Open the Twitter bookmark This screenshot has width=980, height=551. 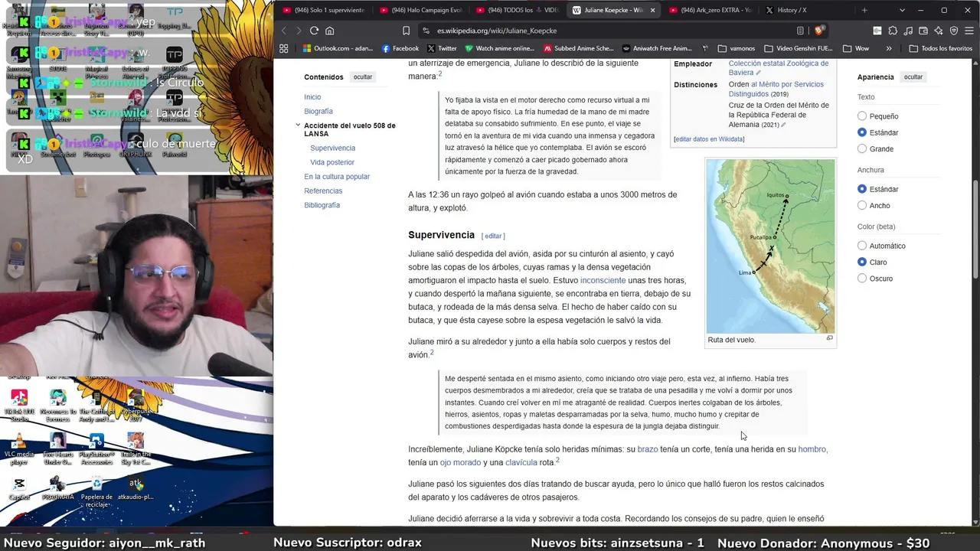coord(442,48)
